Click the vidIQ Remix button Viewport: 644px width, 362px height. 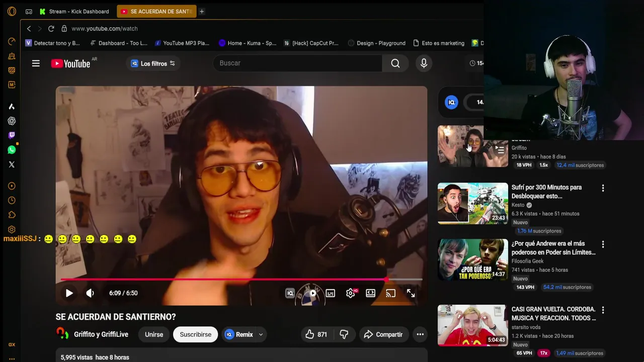[238, 334]
